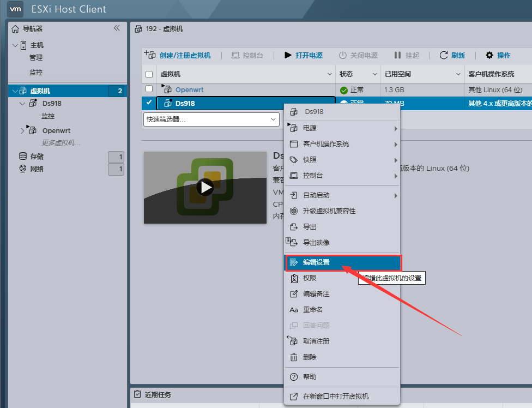This screenshot has height=408, width=532.
Task: Click the 刷新 button text
Action: [x=458, y=55]
